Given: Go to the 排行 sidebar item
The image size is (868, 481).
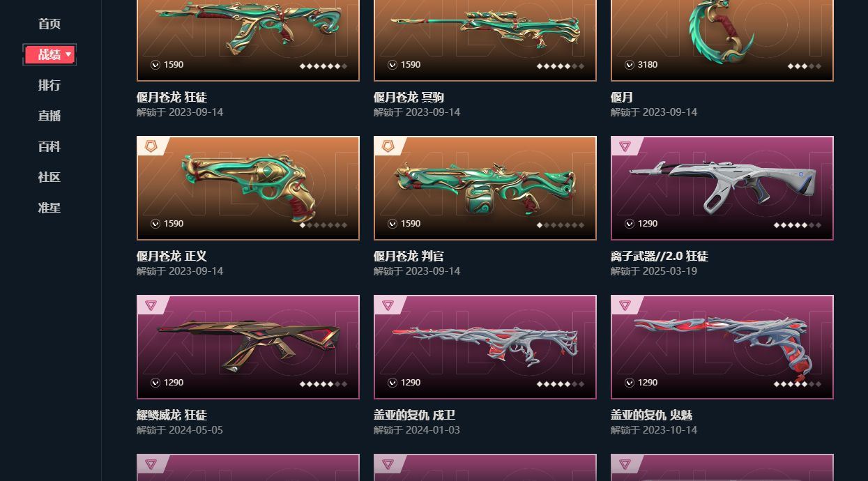Looking at the screenshot, I should click(x=50, y=86).
